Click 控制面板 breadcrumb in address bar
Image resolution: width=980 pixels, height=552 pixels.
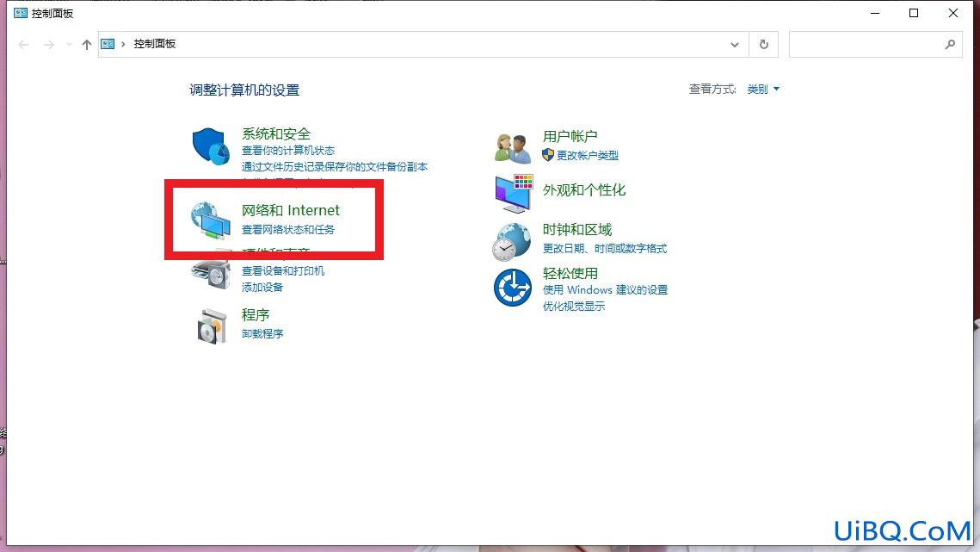tap(154, 44)
